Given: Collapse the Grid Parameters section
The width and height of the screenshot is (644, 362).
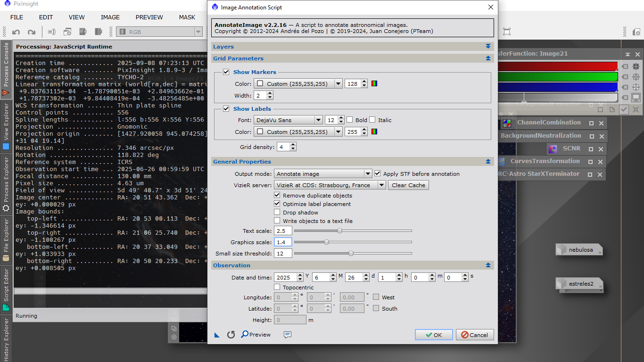Looking at the screenshot, I should [x=488, y=58].
